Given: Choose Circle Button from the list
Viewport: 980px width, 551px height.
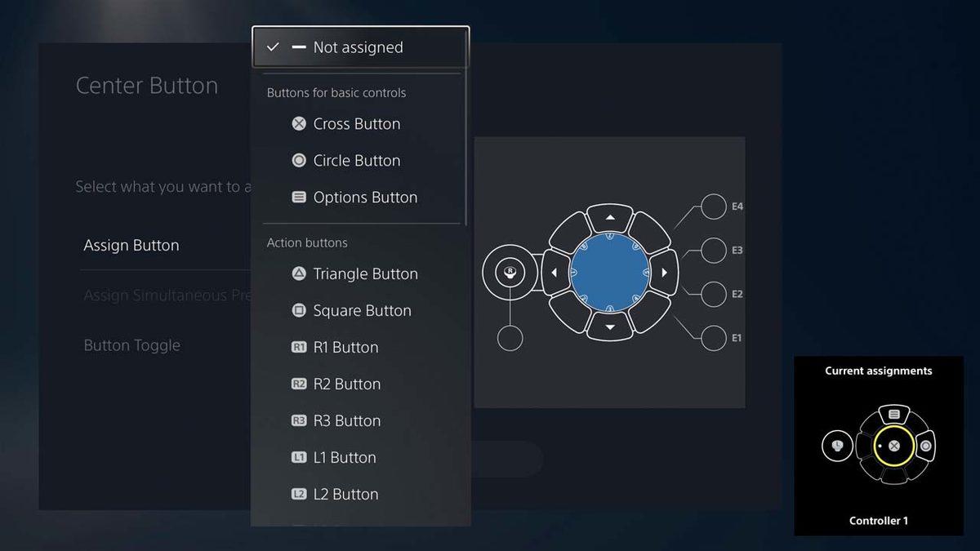Looking at the screenshot, I should [x=356, y=161].
